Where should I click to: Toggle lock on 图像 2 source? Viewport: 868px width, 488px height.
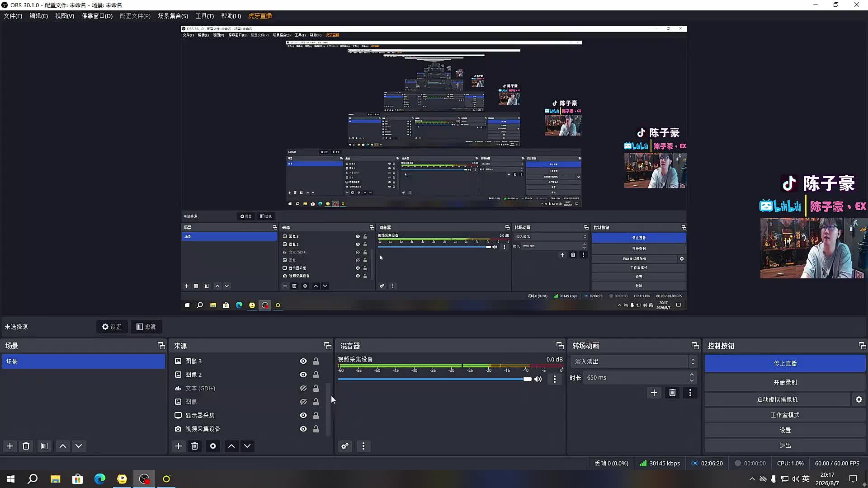click(x=316, y=375)
